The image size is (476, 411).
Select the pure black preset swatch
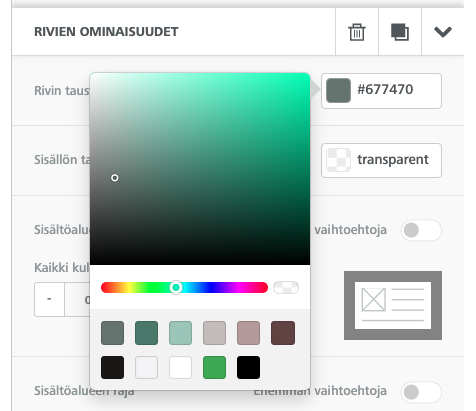click(248, 367)
